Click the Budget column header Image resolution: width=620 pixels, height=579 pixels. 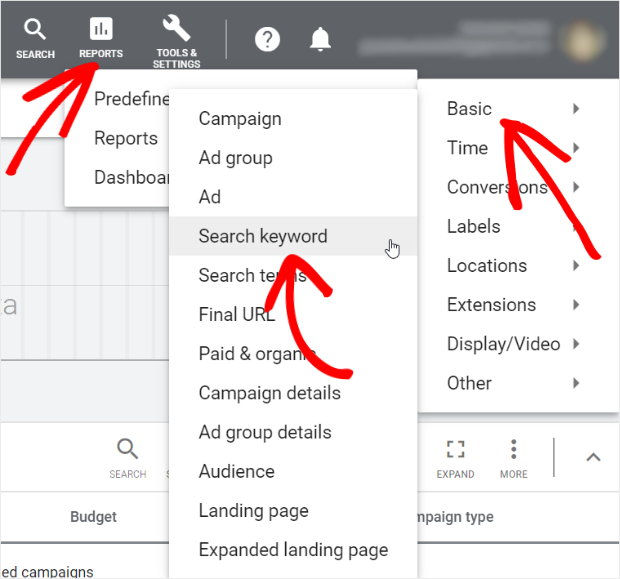coord(93,517)
